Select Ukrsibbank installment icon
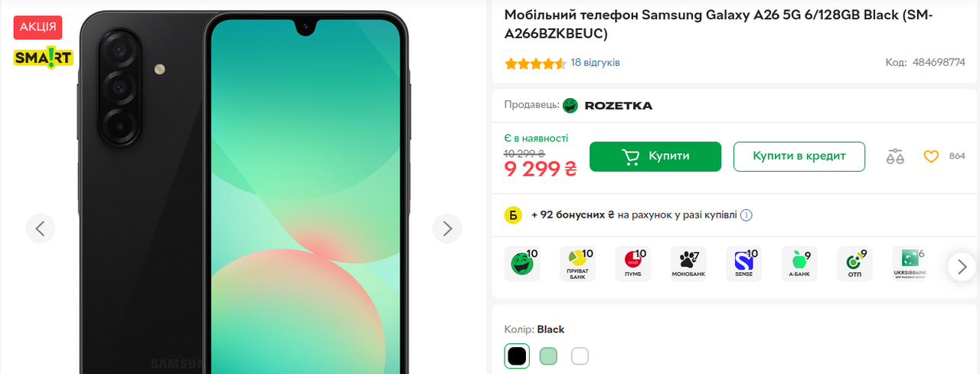Screen dimensions: 980x374 [910, 264]
